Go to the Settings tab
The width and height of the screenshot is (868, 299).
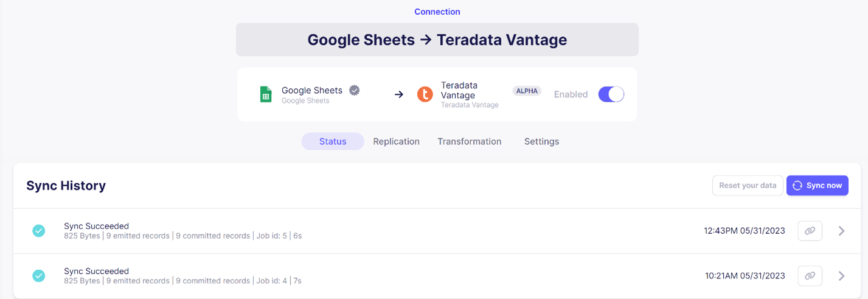tap(541, 141)
